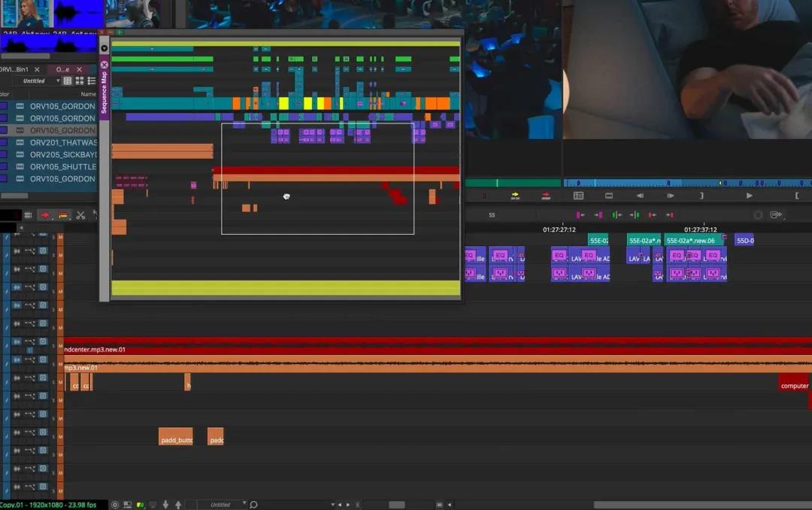Viewport: 812px width, 510px height.
Task: Select red Lift/Overwrite segment mode arrow
Action: click(x=45, y=215)
